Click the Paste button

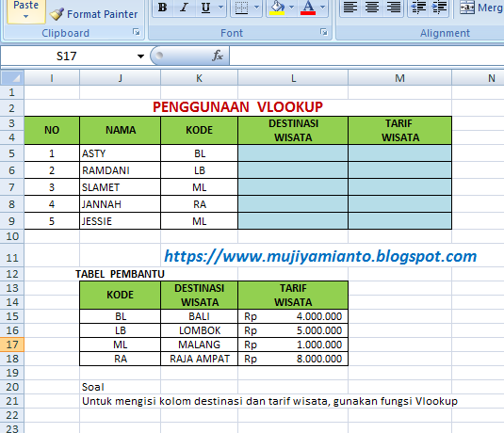point(26,6)
